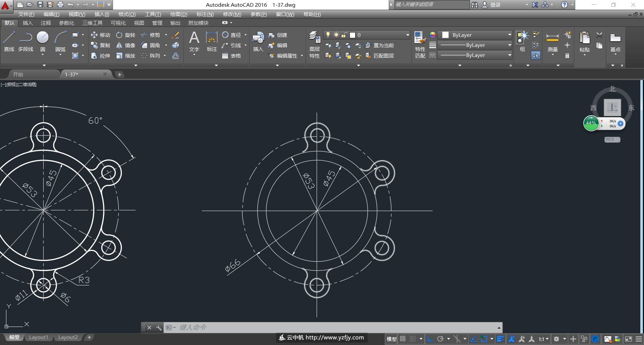Click the 创建 block button
The width and height of the screenshot is (644, 345).
click(x=278, y=35)
